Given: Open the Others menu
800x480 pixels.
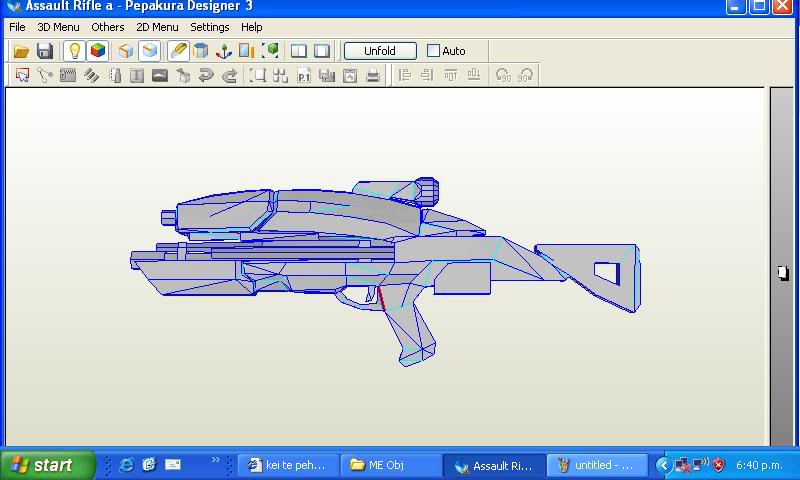Looking at the screenshot, I should tap(108, 27).
